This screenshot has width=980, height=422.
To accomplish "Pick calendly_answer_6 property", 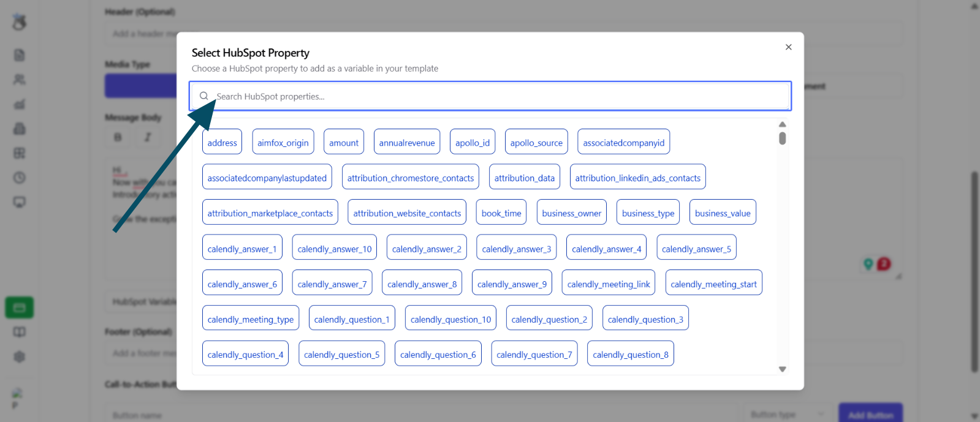I will (x=242, y=283).
